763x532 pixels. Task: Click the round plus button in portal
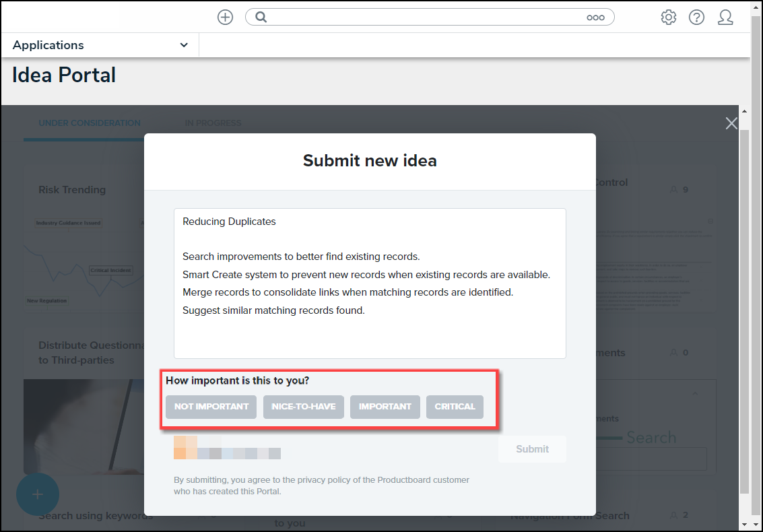(38, 494)
